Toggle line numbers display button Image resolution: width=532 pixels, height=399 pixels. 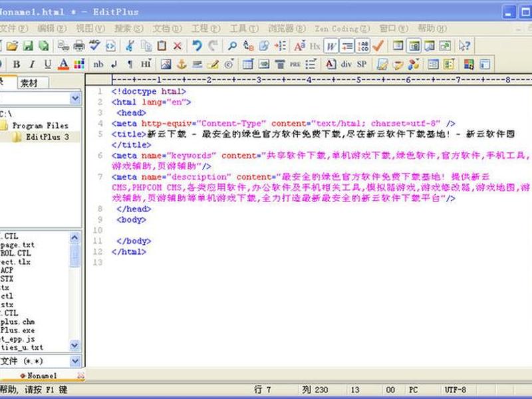(362, 46)
